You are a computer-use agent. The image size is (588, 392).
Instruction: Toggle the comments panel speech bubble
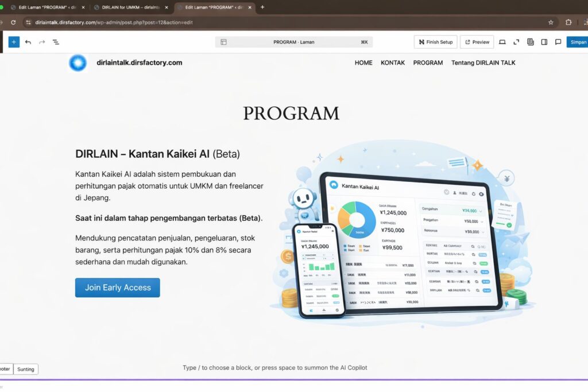tap(558, 42)
